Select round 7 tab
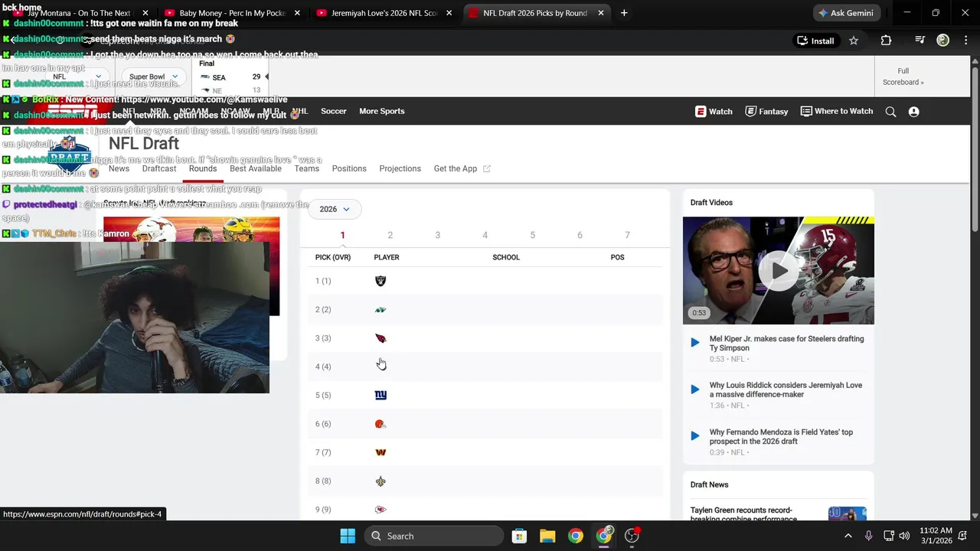Screen dimensions: 980x551 [627, 235]
